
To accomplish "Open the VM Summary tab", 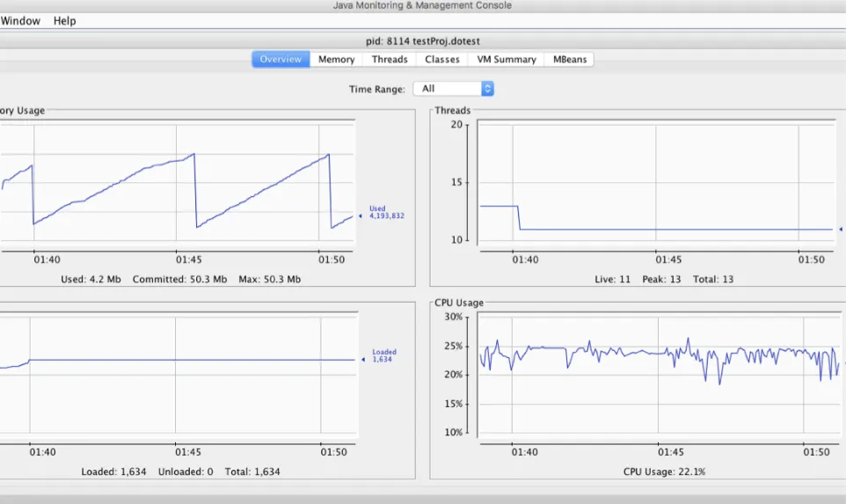I will click(x=506, y=59).
